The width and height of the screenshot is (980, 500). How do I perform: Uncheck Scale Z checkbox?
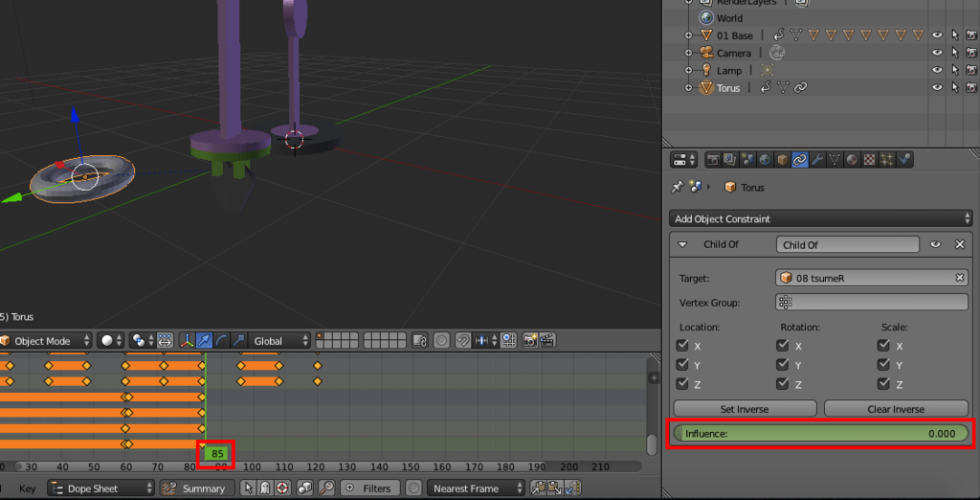883,383
